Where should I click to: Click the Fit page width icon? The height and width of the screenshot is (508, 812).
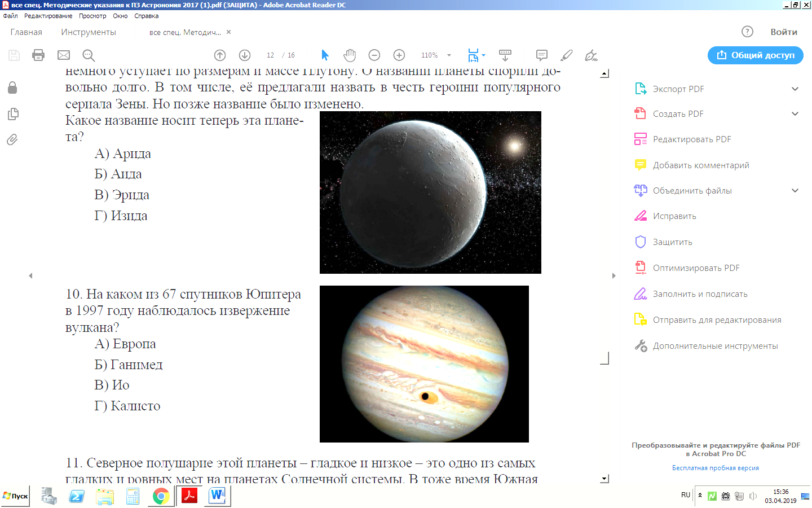coord(473,55)
